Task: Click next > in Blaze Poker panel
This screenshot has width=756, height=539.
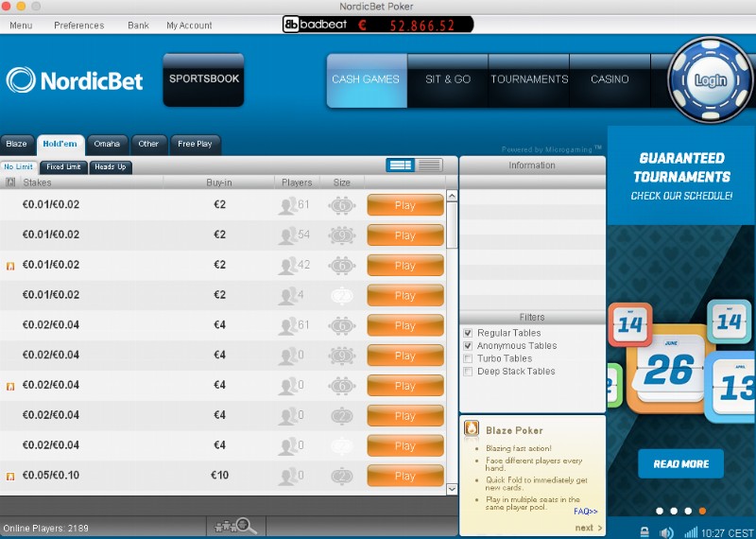Action: click(588, 528)
